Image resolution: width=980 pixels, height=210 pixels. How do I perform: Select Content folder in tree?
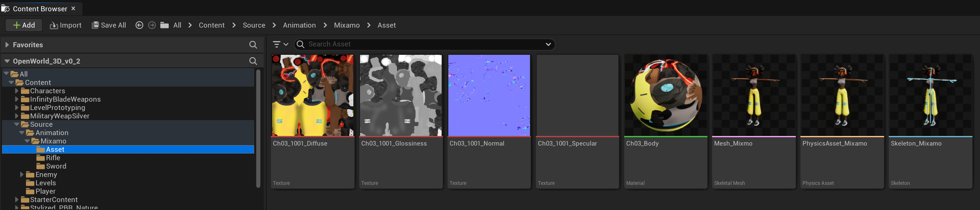128,82
